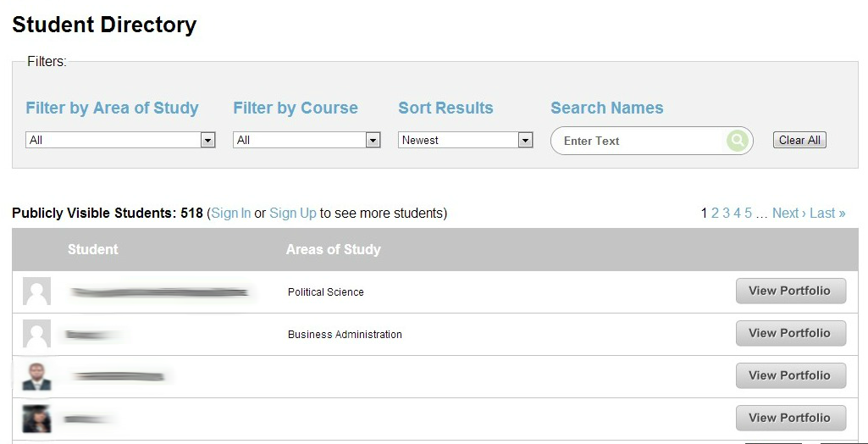The image size is (868, 444).
Task: Expand the Sort Results dropdown showing Newest
Action: point(465,141)
